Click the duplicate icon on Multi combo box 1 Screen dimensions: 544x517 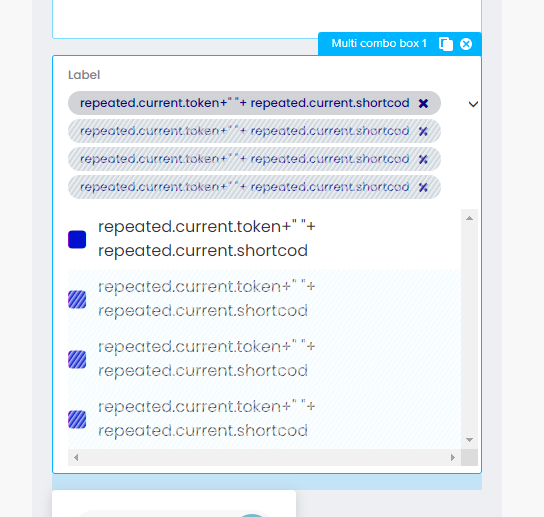[446, 44]
